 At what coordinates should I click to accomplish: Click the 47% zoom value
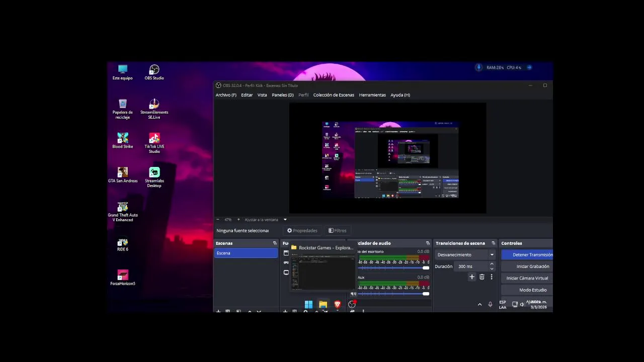[x=228, y=220]
